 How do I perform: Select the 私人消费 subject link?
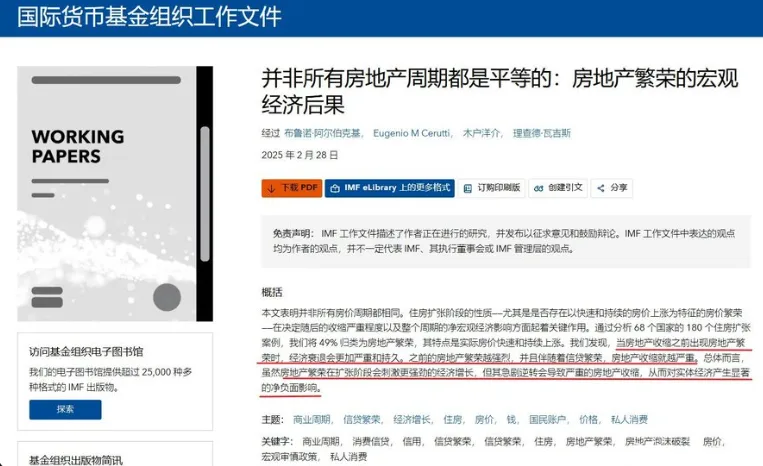point(629,419)
